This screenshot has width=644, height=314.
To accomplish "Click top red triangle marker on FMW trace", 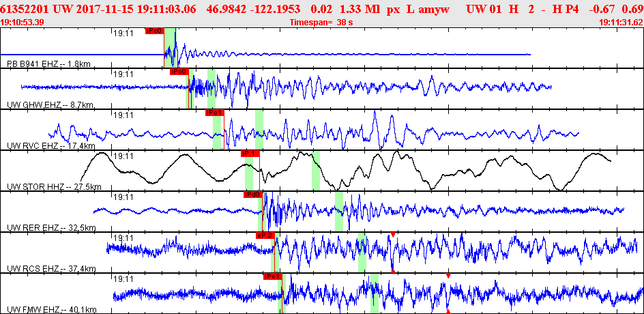I will (448, 276).
